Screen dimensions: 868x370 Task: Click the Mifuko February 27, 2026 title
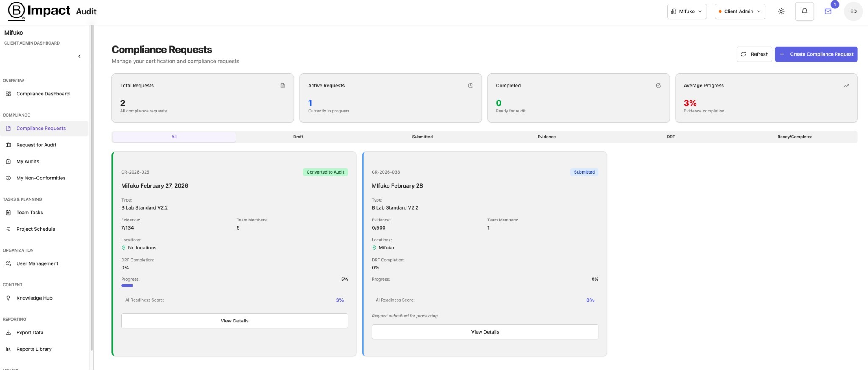click(155, 185)
